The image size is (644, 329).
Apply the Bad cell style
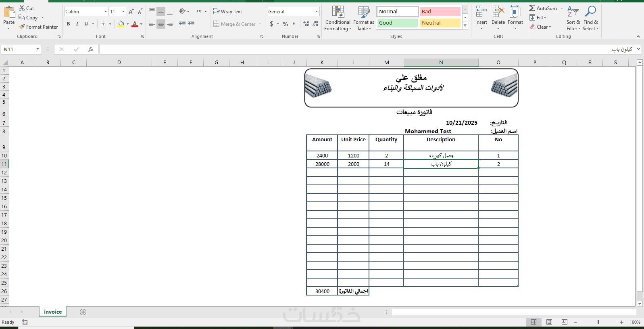(x=440, y=12)
